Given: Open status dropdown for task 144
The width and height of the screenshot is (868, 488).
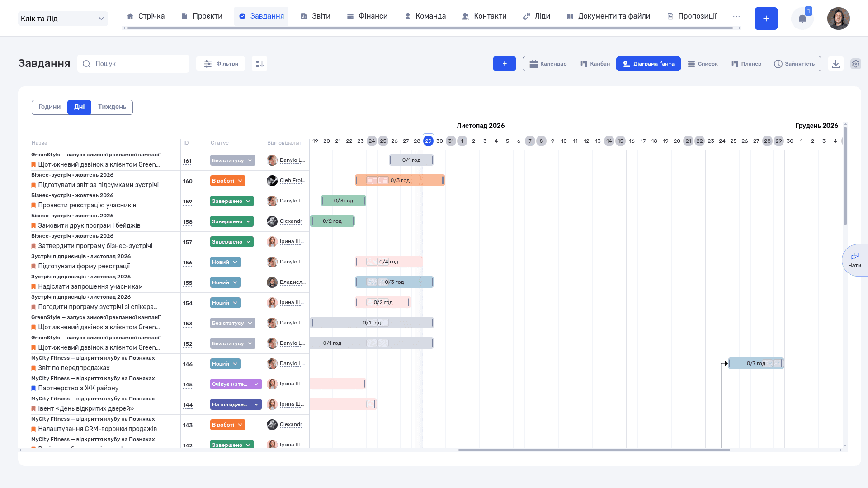Looking at the screenshot, I should 236,404.
